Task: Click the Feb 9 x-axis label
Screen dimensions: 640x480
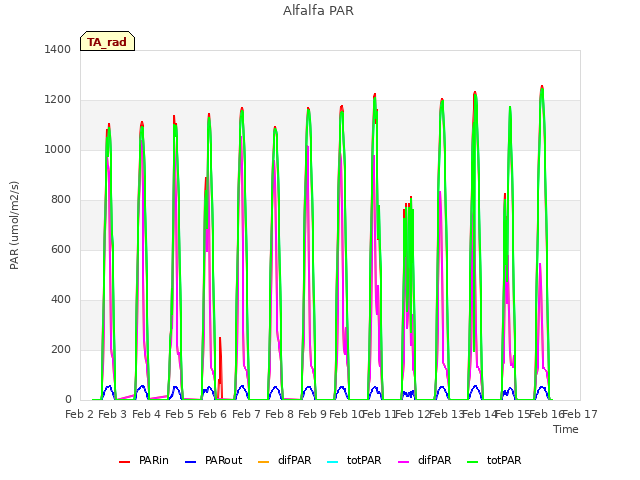Action: (312, 414)
